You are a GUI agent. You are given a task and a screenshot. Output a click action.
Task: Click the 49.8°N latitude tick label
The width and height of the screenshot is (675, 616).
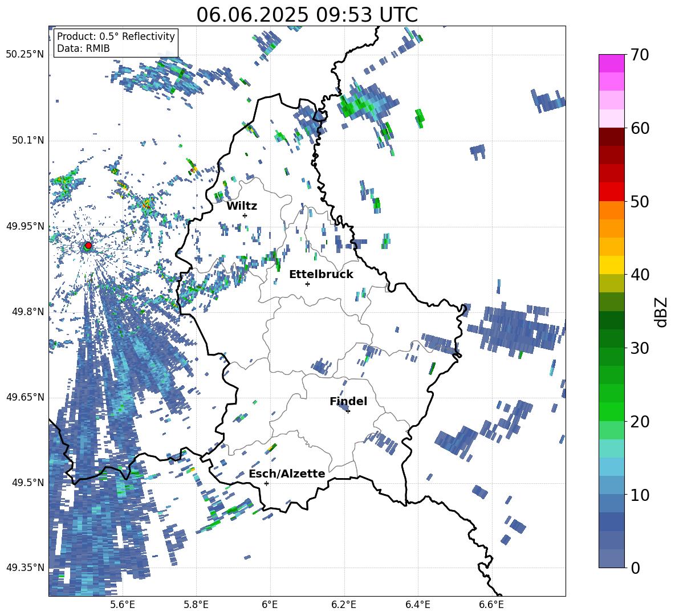pos(27,312)
